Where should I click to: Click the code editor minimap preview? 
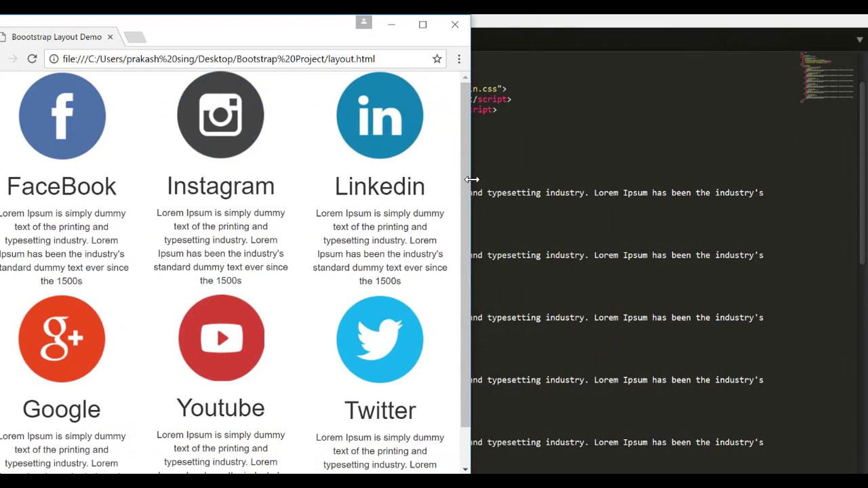pyautogui.click(x=827, y=77)
